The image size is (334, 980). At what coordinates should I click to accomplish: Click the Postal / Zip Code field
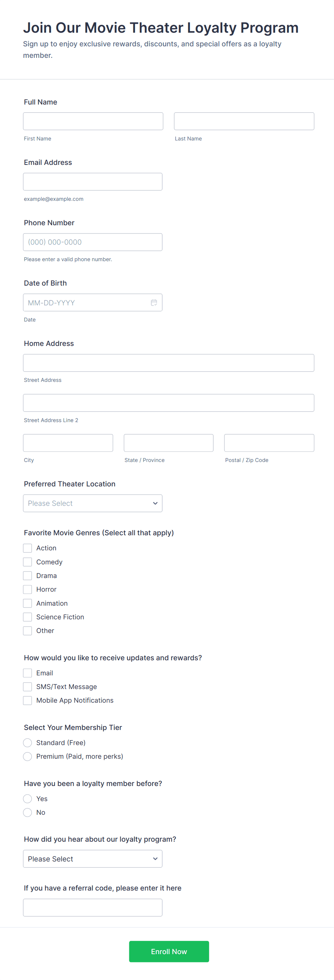tap(269, 443)
